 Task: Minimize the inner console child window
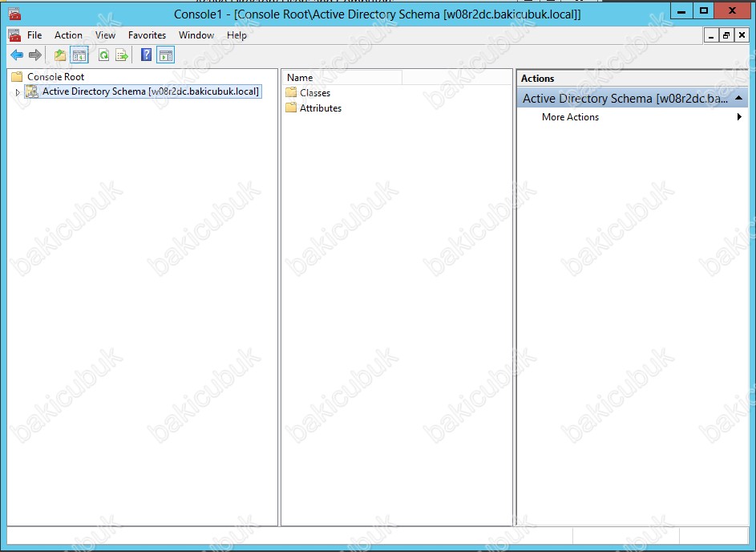(711, 35)
